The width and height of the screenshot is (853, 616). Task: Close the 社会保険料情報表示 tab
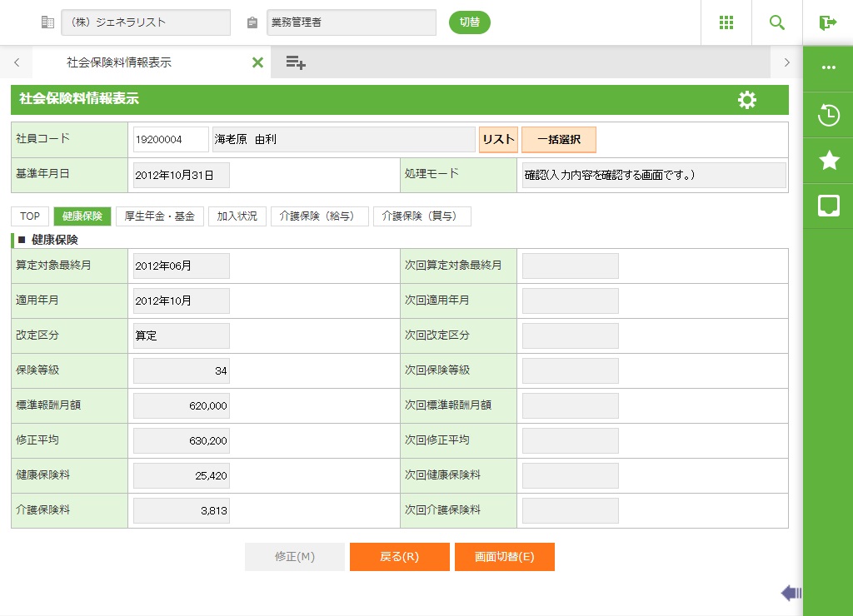point(257,62)
